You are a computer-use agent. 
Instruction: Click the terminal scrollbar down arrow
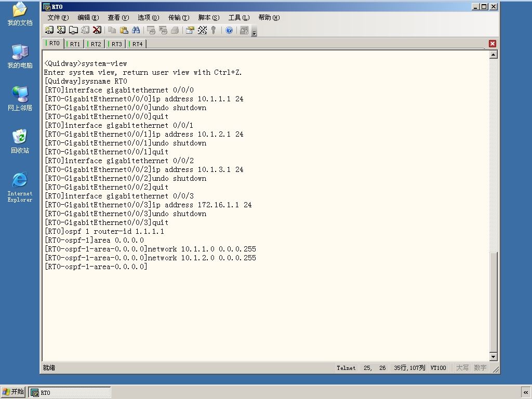(494, 356)
